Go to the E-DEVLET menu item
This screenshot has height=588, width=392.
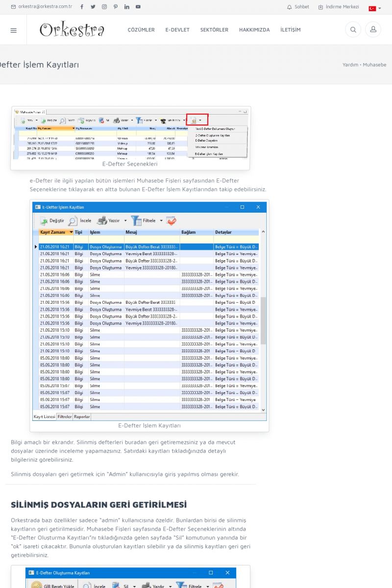(x=177, y=30)
